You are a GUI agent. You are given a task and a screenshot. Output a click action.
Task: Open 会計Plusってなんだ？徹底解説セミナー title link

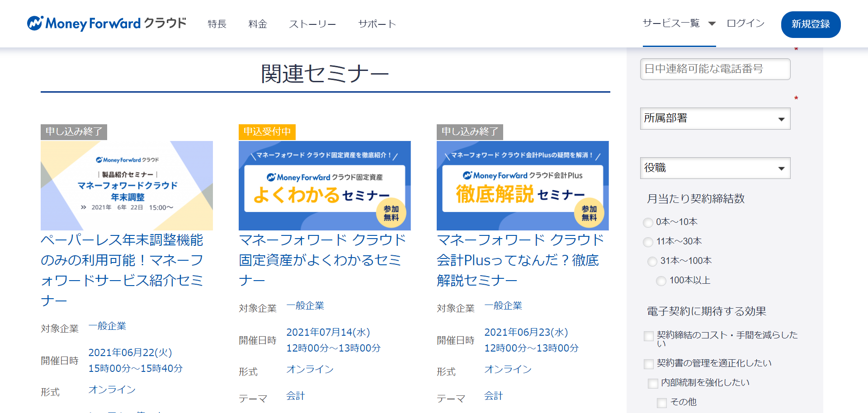pos(520,260)
